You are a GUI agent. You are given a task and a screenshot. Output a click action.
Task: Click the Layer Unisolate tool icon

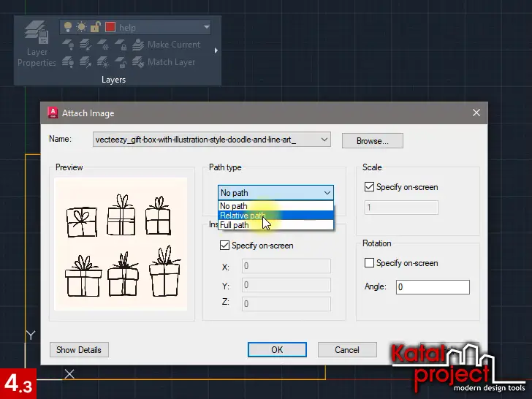(85, 62)
